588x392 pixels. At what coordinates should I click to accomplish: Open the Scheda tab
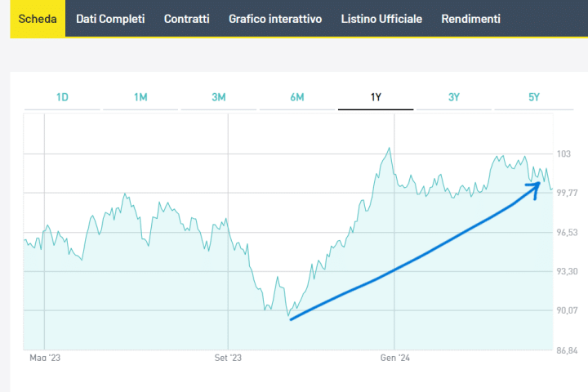pos(38,19)
